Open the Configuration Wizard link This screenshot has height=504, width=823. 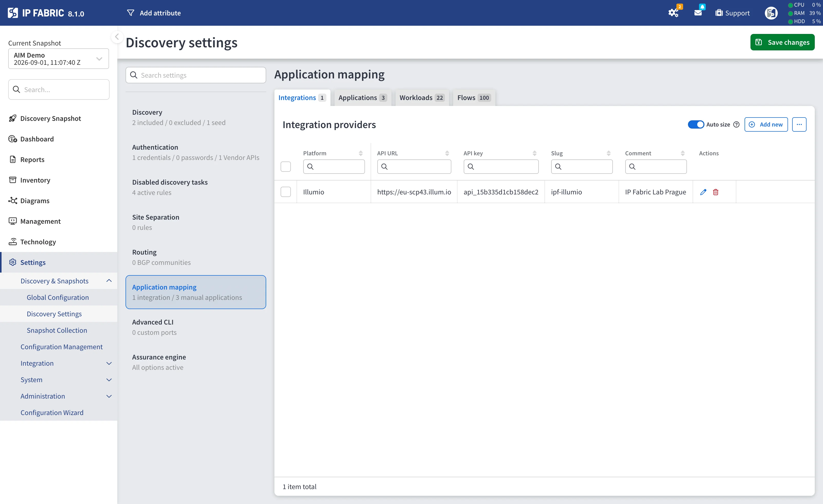52,412
